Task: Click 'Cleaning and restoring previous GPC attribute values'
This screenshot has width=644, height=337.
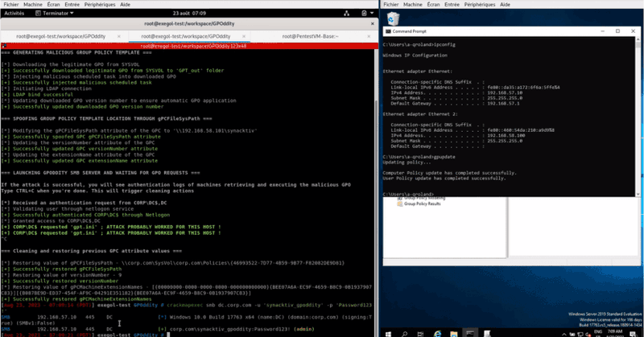Action: (x=91, y=251)
